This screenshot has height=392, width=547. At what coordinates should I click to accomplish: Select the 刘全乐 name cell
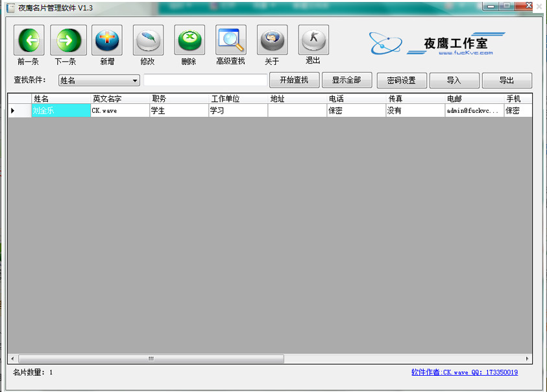pos(61,110)
